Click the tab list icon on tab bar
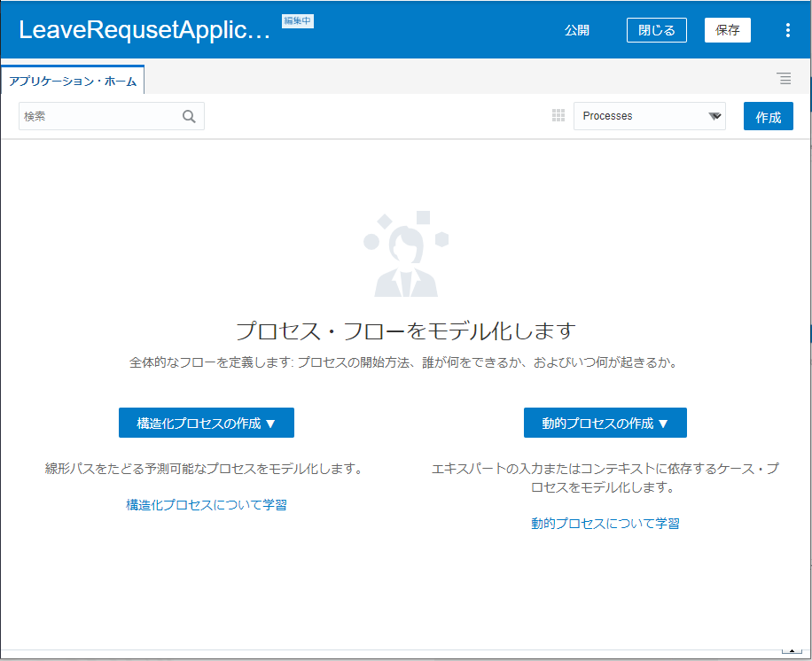Image resolution: width=812 pixels, height=661 pixels. (x=785, y=79)
